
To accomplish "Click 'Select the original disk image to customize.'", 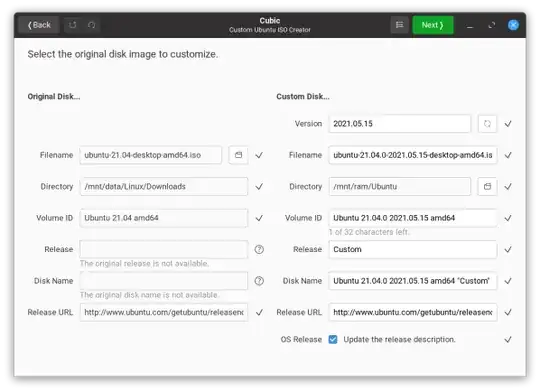I will [123, 54].
